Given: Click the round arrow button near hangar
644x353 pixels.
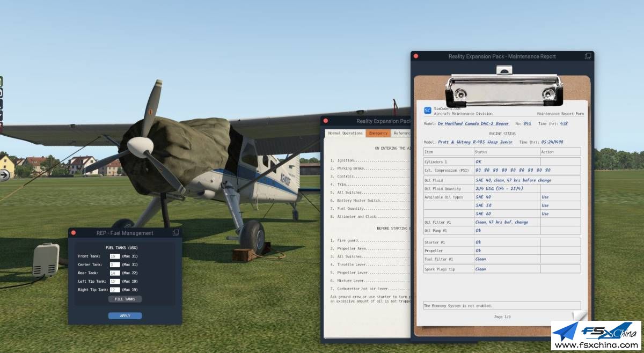Looking at the screenshot, I should (x=4, y=175).
